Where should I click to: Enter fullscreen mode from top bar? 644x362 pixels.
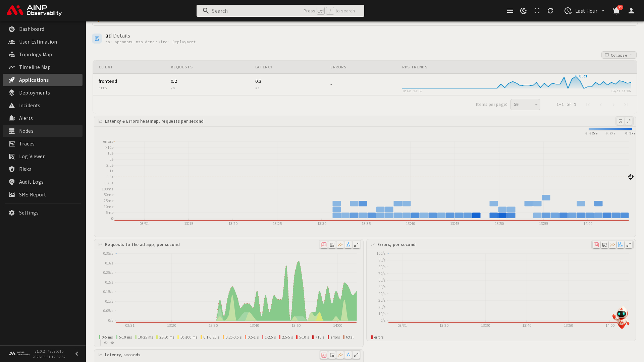pos(537,11)
